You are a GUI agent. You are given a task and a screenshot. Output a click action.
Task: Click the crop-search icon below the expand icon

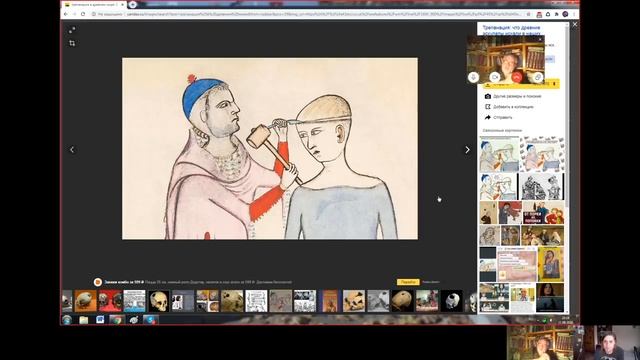pyautogui.click(x=72, y=43)
